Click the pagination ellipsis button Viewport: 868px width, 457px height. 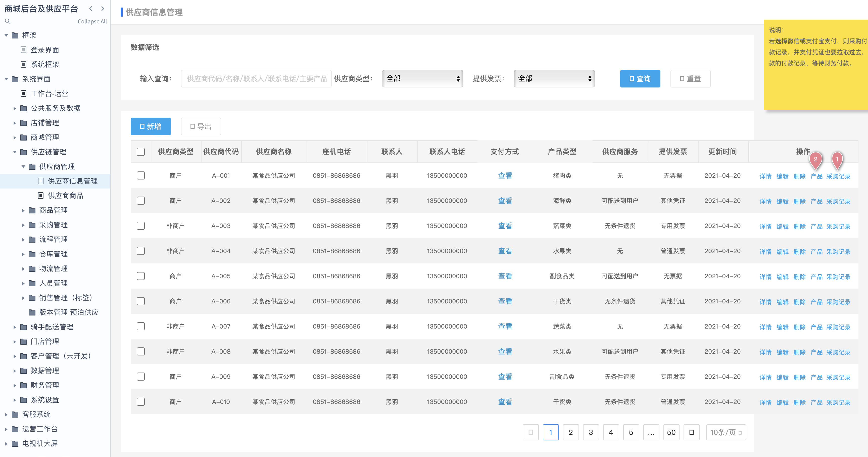point(651,432)
